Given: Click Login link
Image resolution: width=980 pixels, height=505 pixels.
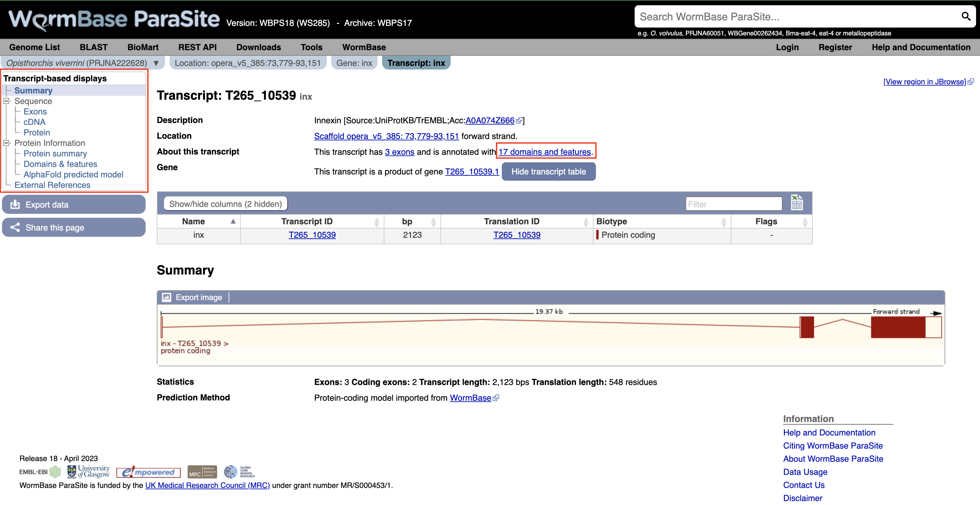Looking at the screenshot, I should (x=787, y=47).
